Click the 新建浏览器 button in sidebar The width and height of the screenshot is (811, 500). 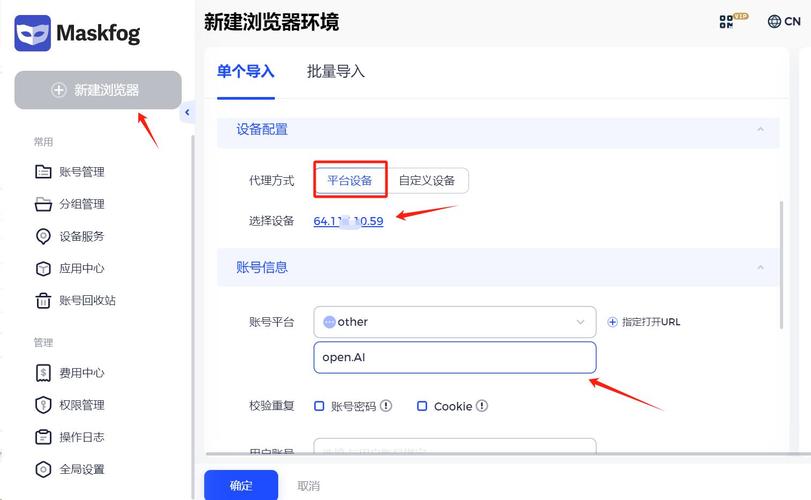pos(98,90)
